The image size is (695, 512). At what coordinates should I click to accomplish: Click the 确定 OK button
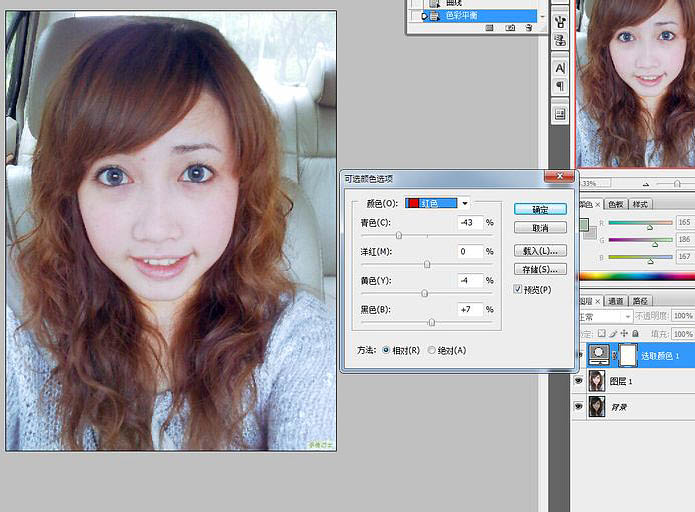click(x=540, y=209)
